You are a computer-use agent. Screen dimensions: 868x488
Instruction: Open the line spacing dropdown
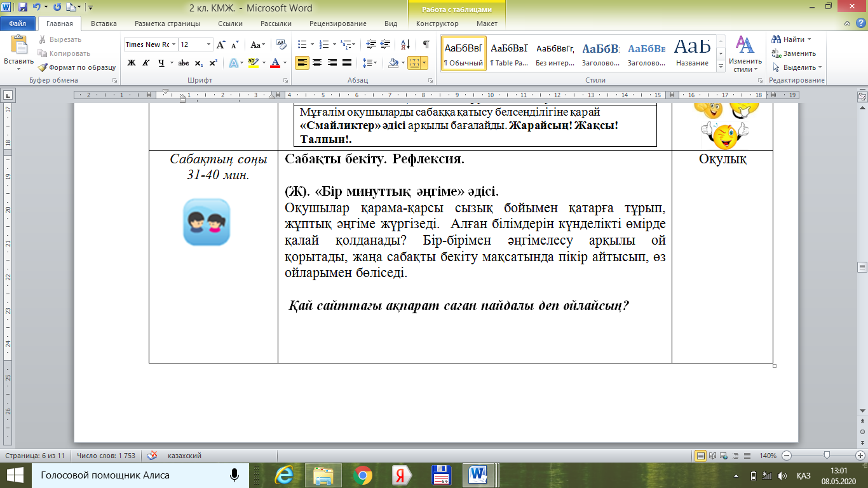[369, 63]
